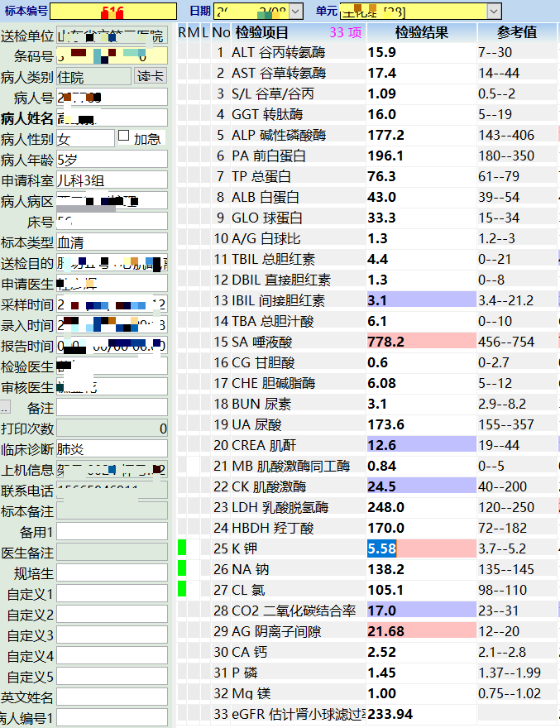
Task: Focus the yellow 标本编号 input field
Action: 112,12
